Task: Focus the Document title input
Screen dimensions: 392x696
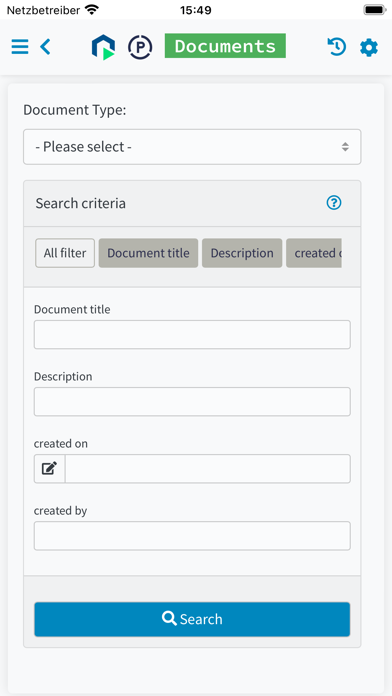Action: tap(192, 335)
